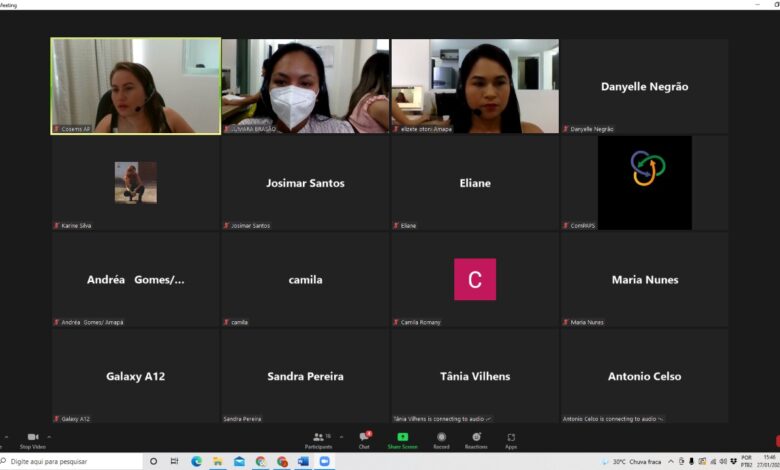The width and height of the screenshot is (780, 470).
Task: Select the Cosems AP video tile
Action: pyautogui.click(x=136, y=86)
